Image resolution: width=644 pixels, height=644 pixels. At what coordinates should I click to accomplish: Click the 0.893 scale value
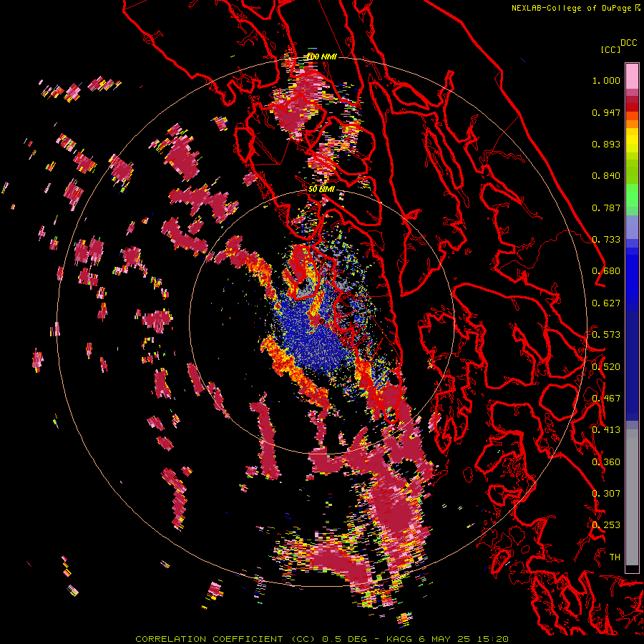(606, 144)
